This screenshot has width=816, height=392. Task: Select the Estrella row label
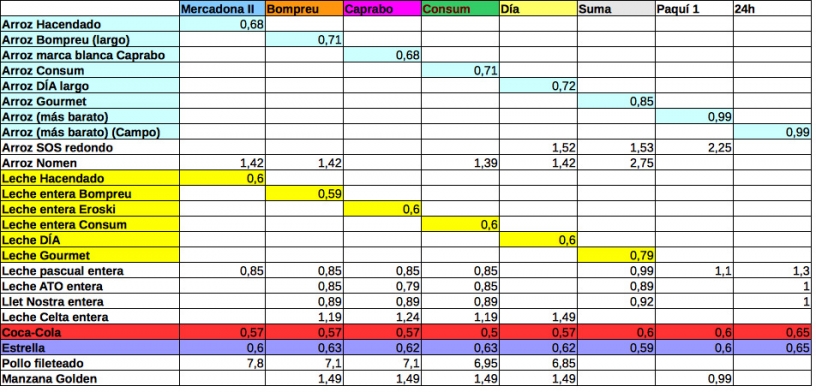(90, 348)
